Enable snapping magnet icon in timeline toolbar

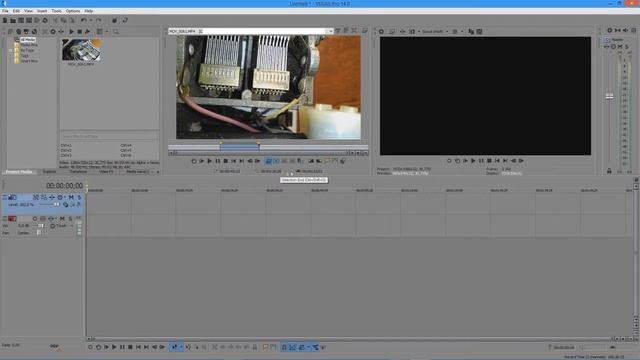click(x=284, y=347)
